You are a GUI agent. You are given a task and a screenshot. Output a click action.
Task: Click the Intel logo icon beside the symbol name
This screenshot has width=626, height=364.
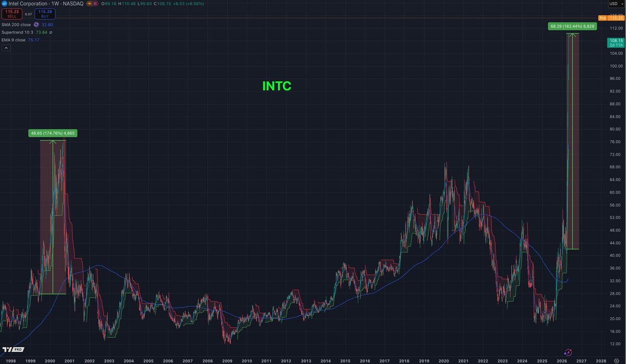click(x=5, y=4)
